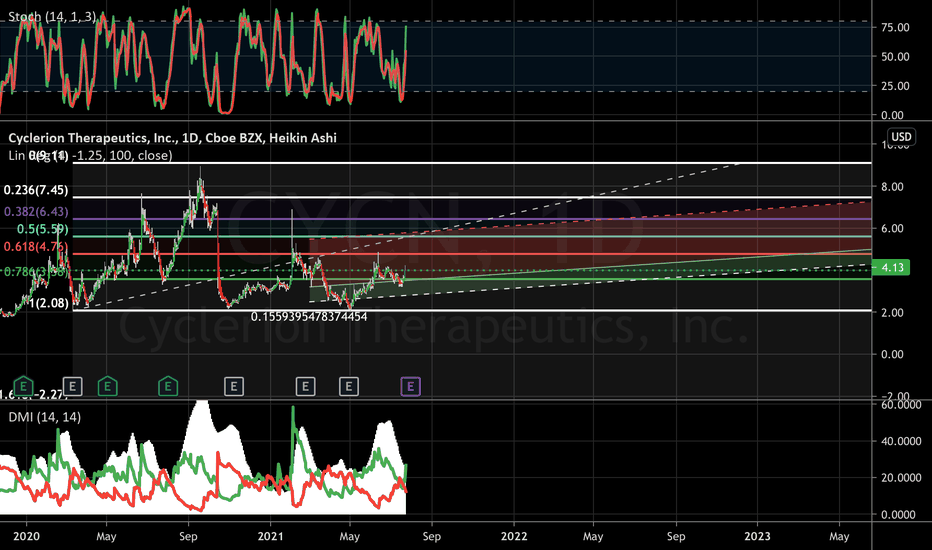Screen dimensions: 932x550
Task: Open gray earnings marker between Sep 2020 and 2021
Action: coord(234,386)
